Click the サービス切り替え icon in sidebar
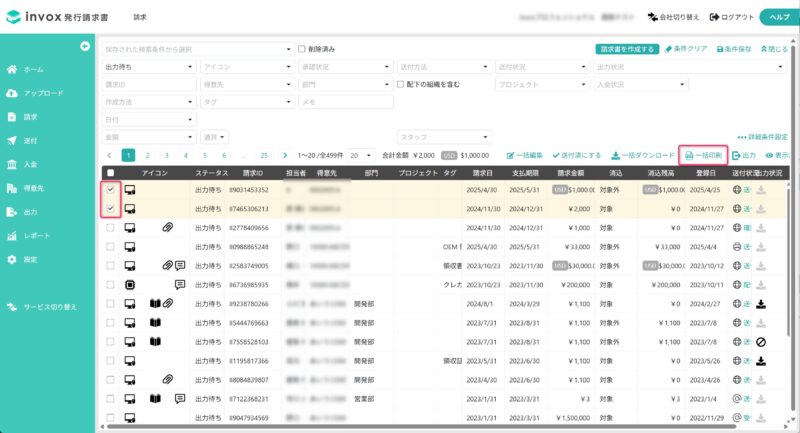800x433 pixels. click(12, 307)
